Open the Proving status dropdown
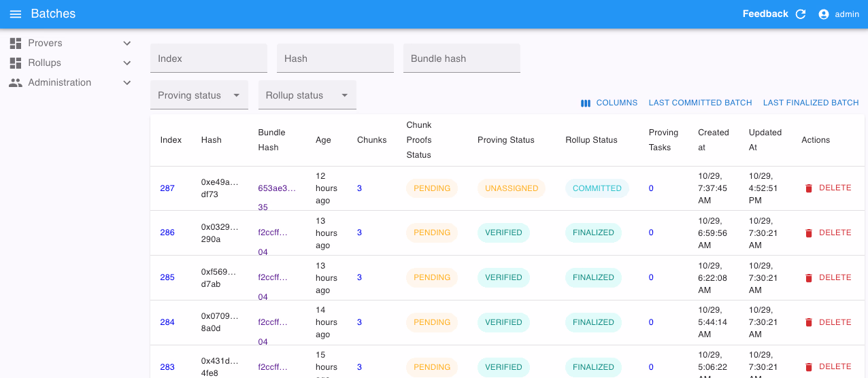Image resolution: width=868 pixels, height=378 pixels. [199, 95]
